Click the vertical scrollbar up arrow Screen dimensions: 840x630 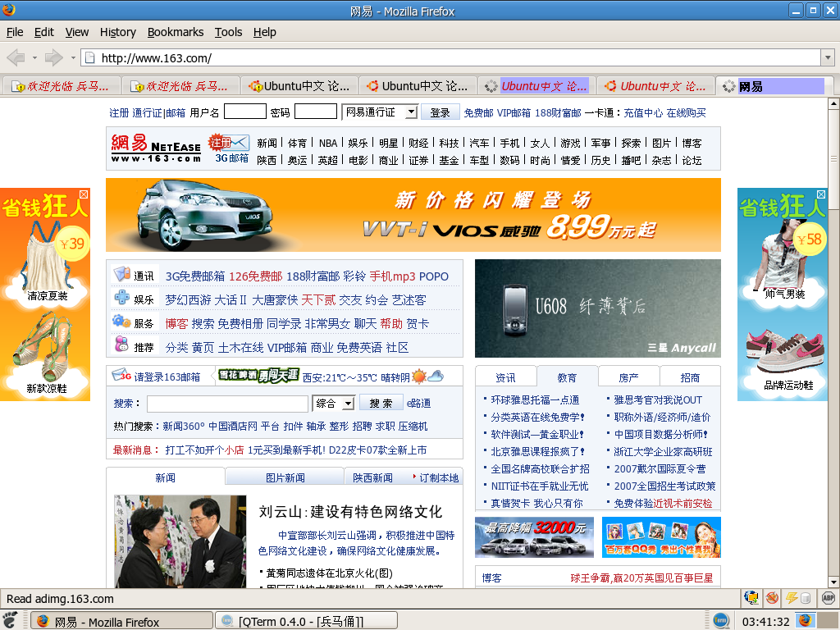833,103
